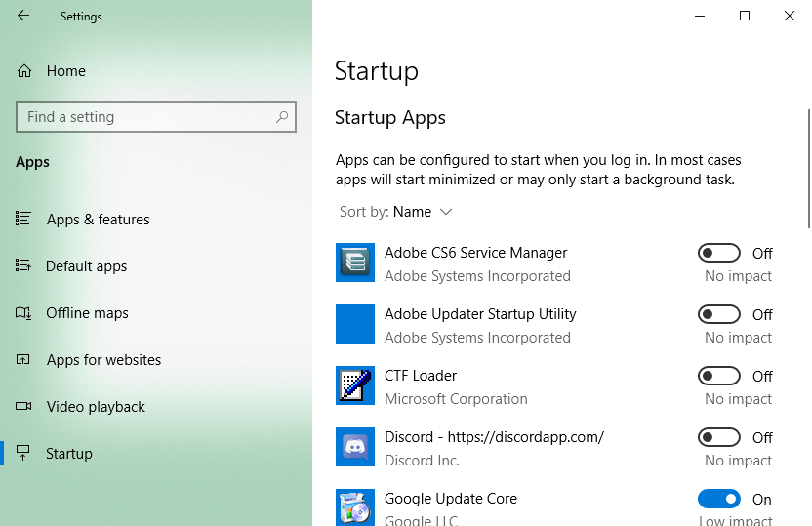Click the Adobe CS6 Service Manager icon
The image size is (812, 526).
[354, 263]
